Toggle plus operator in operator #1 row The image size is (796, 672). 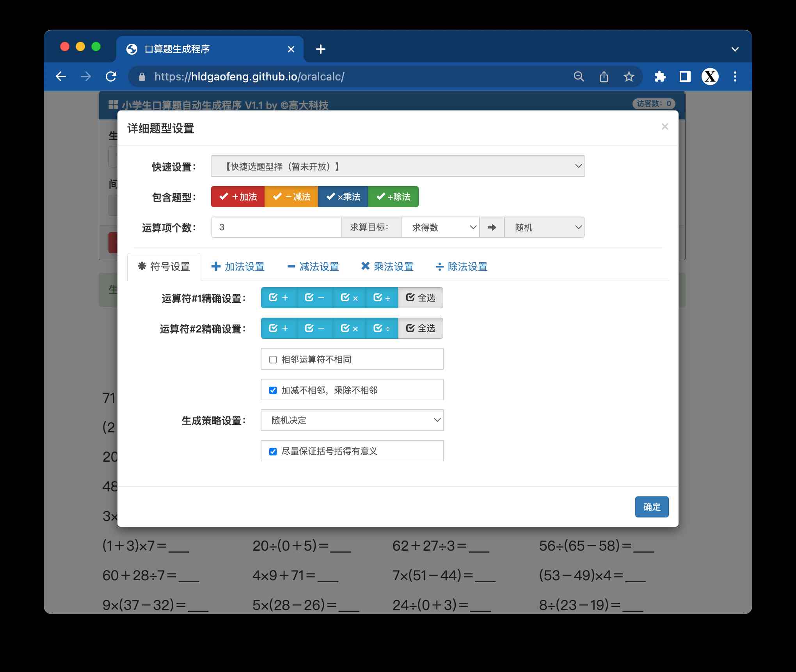pos(279,298)
